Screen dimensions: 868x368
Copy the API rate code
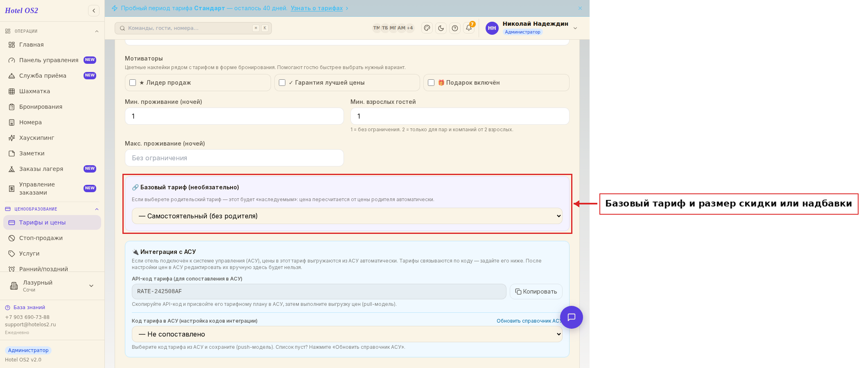[x=536, y=292]
